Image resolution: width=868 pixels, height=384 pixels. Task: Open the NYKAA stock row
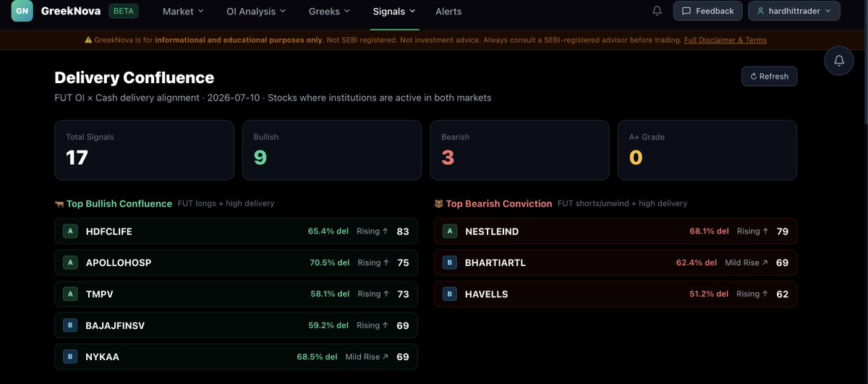click(236, 357)
